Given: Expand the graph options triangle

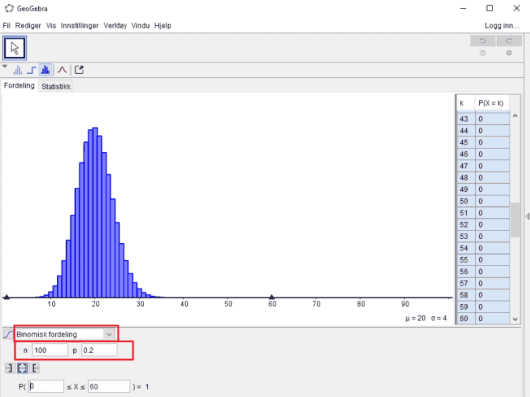Looking at the screenshot, I should point(5,67).
